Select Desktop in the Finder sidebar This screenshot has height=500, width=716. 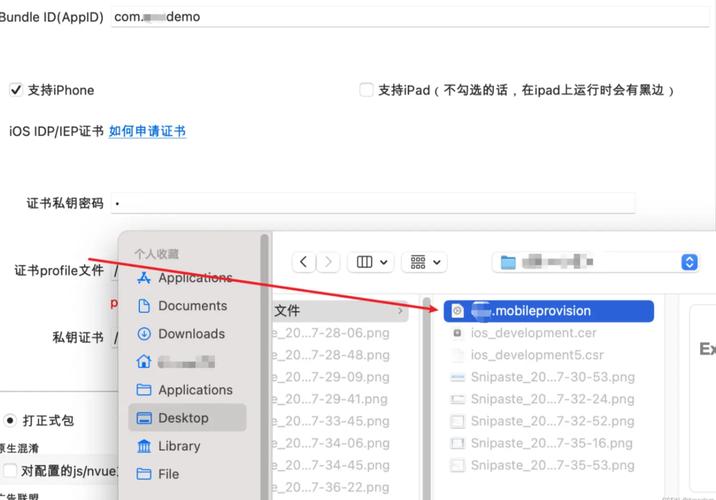187,418
